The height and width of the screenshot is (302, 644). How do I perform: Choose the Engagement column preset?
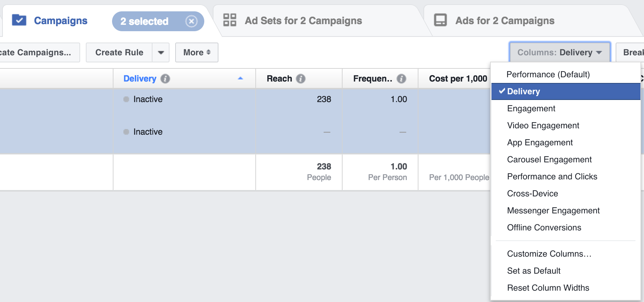coord(566,108)
